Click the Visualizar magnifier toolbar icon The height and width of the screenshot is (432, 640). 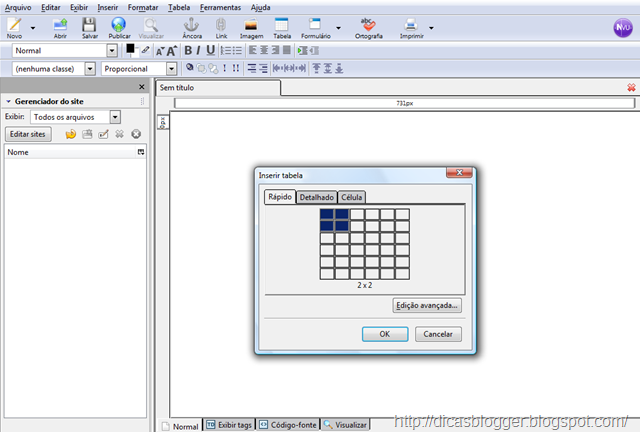(151, 28)
